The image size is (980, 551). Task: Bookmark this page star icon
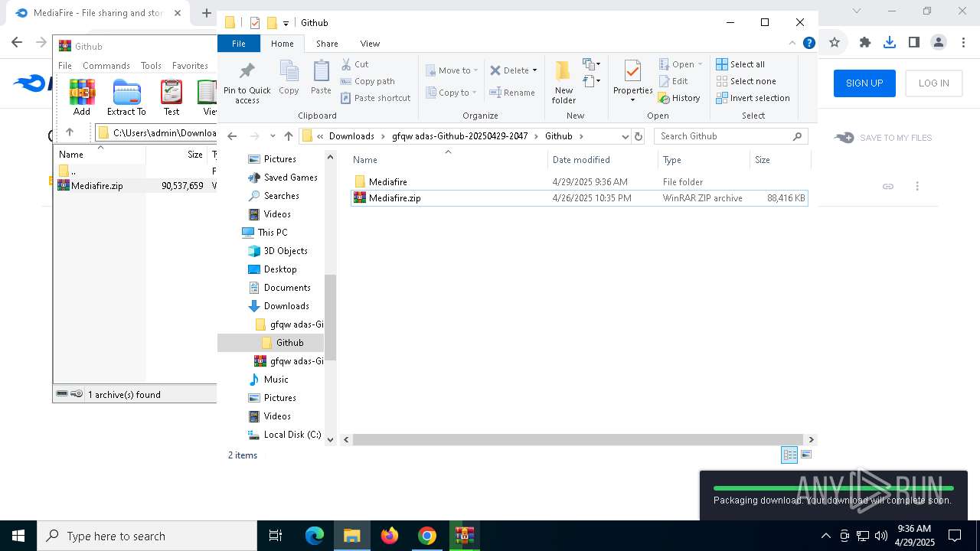point(835,42)
